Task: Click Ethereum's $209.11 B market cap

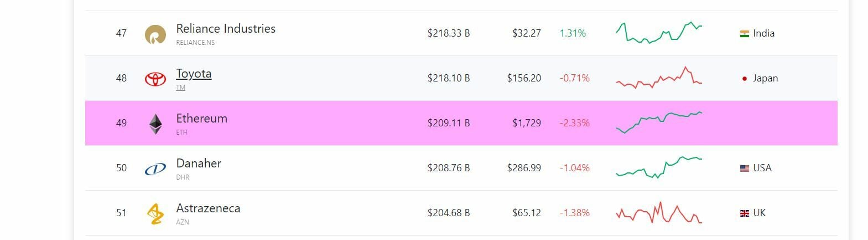Action: click(x=448, y=123)
